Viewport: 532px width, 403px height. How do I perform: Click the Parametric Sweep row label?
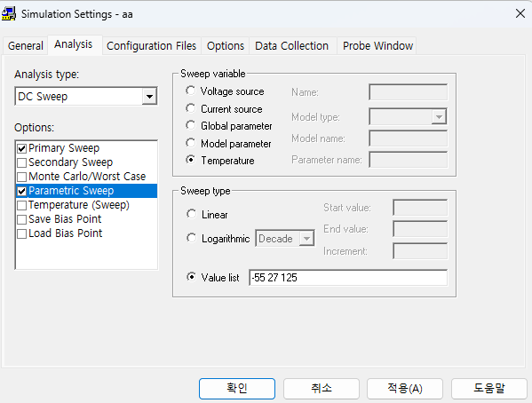71,191
